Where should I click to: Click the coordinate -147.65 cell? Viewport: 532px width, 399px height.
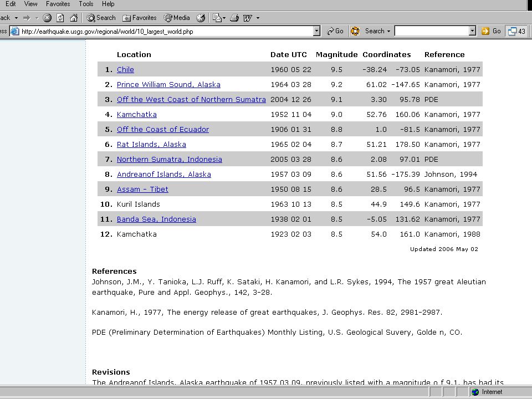[x=406, y=84]
